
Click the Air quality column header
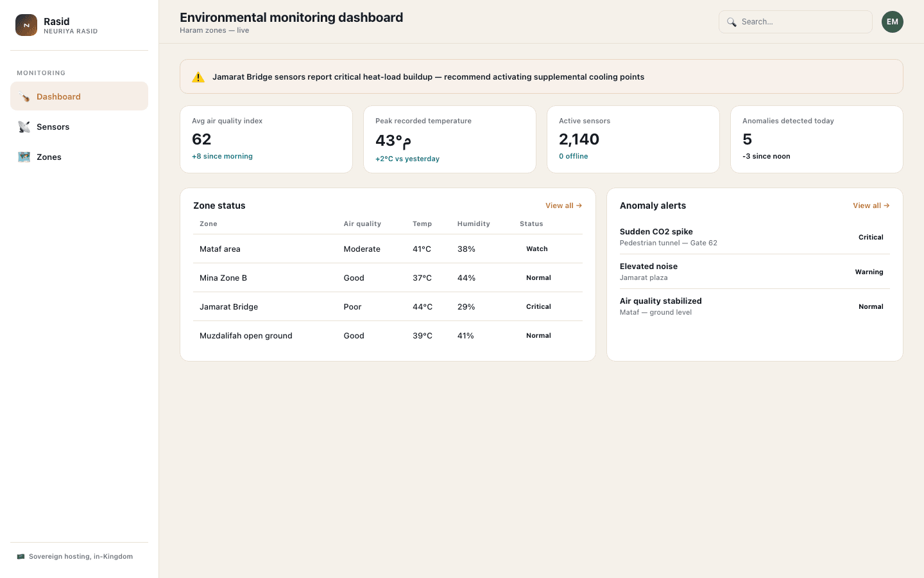[363, 224]
